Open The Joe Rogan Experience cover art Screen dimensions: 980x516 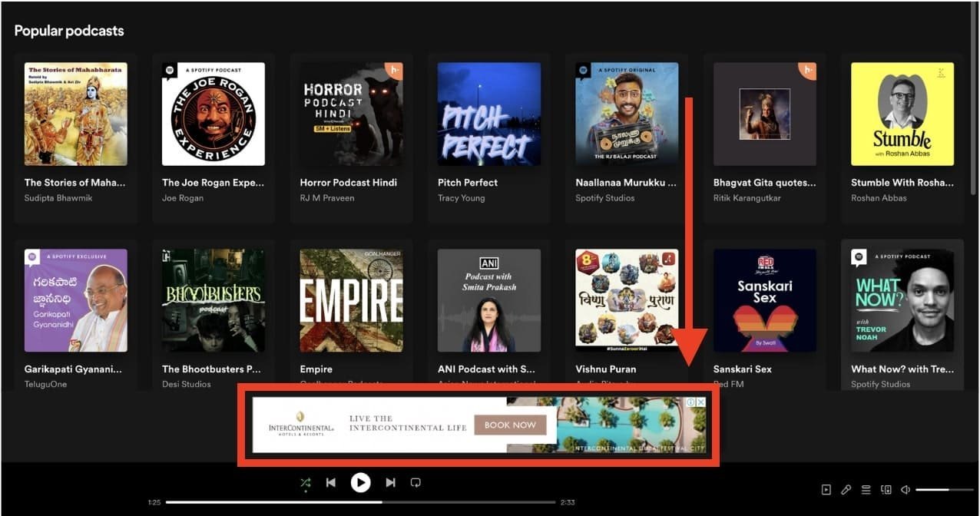214,114
